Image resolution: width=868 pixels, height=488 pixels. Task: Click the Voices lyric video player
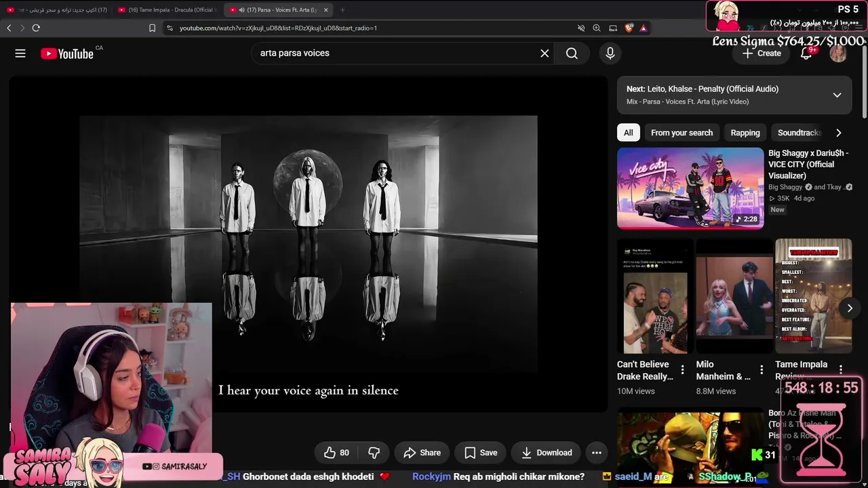click(309, 244)
